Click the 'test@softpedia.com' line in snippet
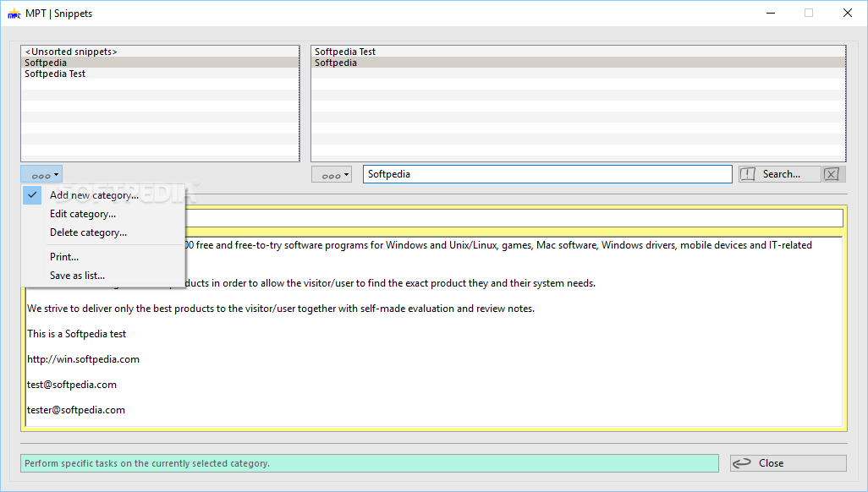868x492 pixels. click(72, 385)
